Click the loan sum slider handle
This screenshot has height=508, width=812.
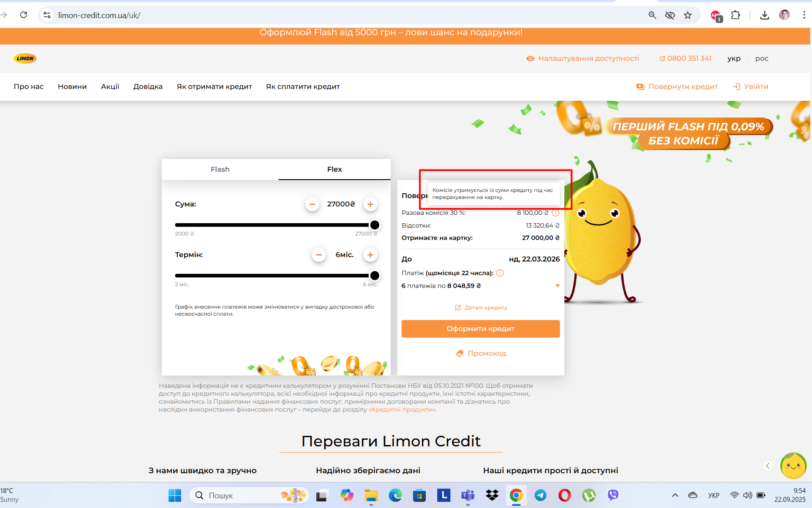point(375,225)
